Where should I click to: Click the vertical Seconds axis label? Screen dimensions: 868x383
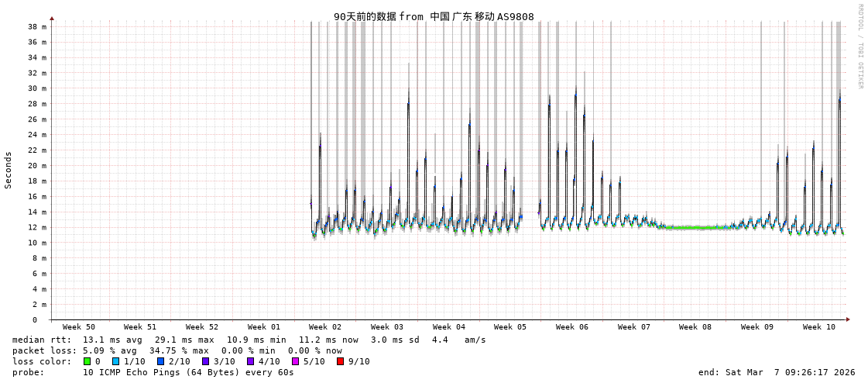pos(9,170)
